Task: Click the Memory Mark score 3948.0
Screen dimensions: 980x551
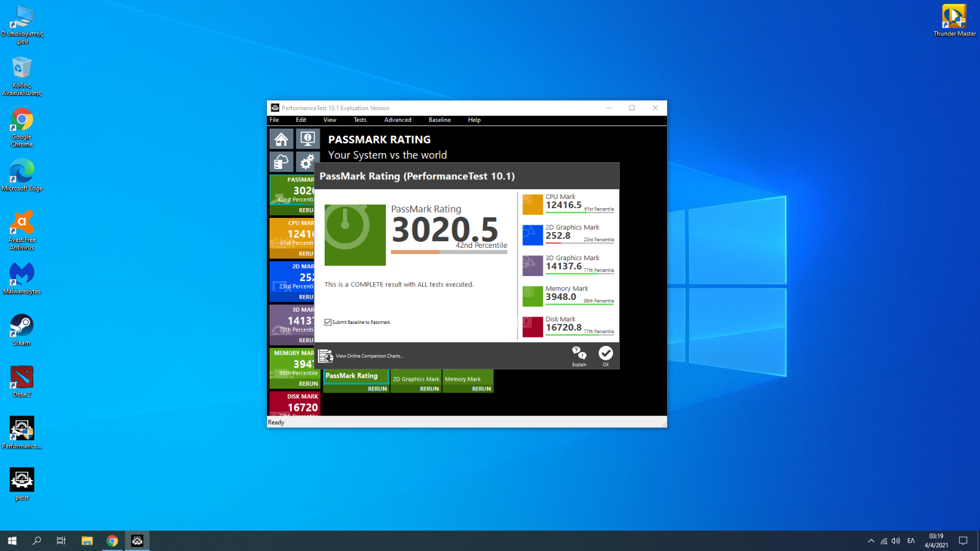Action: pos(561,297)
